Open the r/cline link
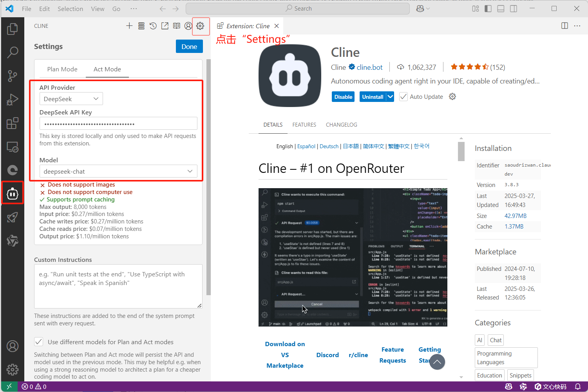The height and width of the screenshot is (392, 588). [x=358, y=355]
